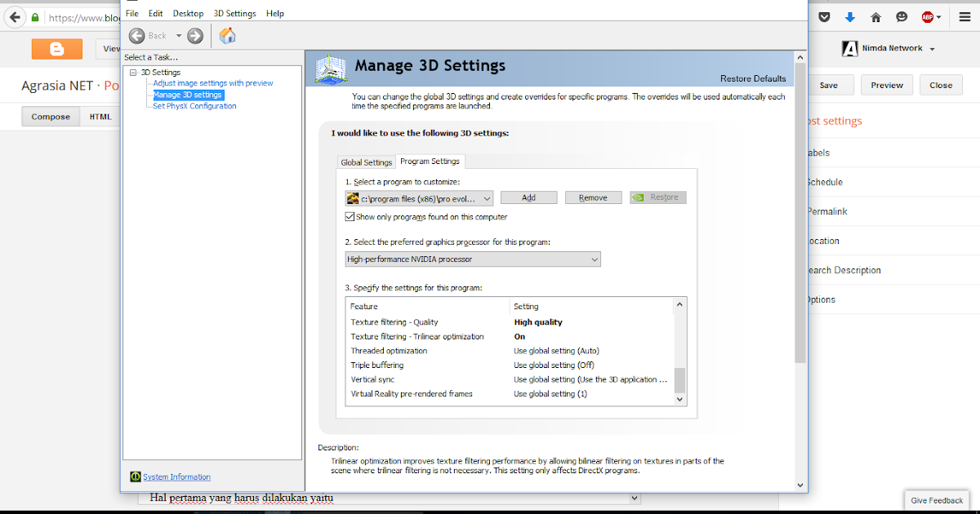
Task: Select the Texture filtering - Quality row
Action: point(510,322)
